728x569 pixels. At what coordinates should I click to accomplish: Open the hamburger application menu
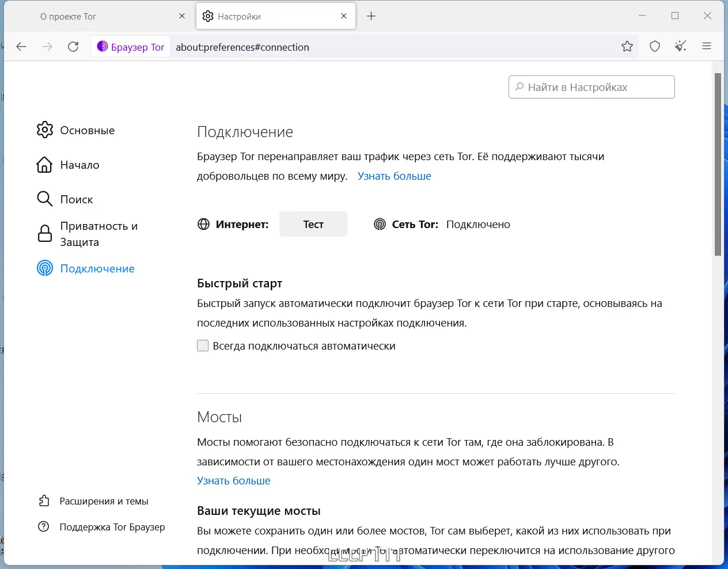pyautogui.click(x=707, y=47)
